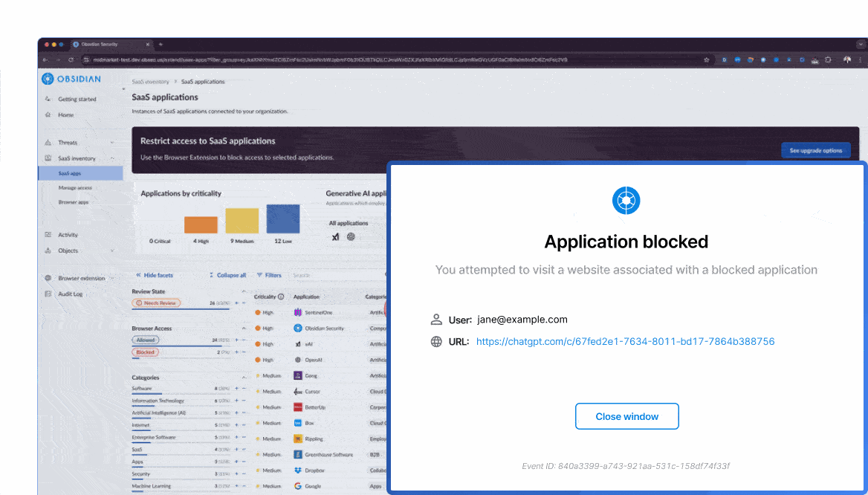Image resolution: width=868 pixels, height=495 pixels.
Task: Select the Machine Learning category facet
Action: (151, 486)
